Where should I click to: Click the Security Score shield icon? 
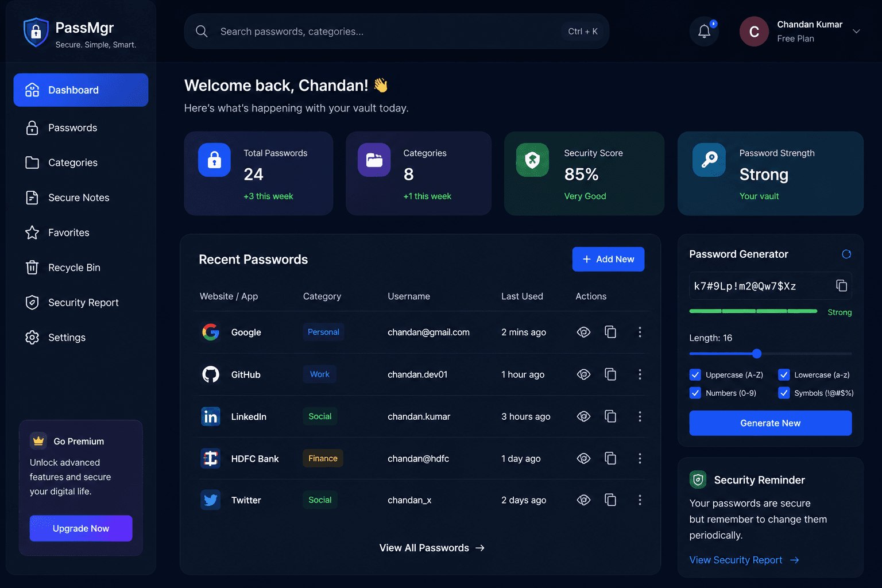tap(532, 160)
